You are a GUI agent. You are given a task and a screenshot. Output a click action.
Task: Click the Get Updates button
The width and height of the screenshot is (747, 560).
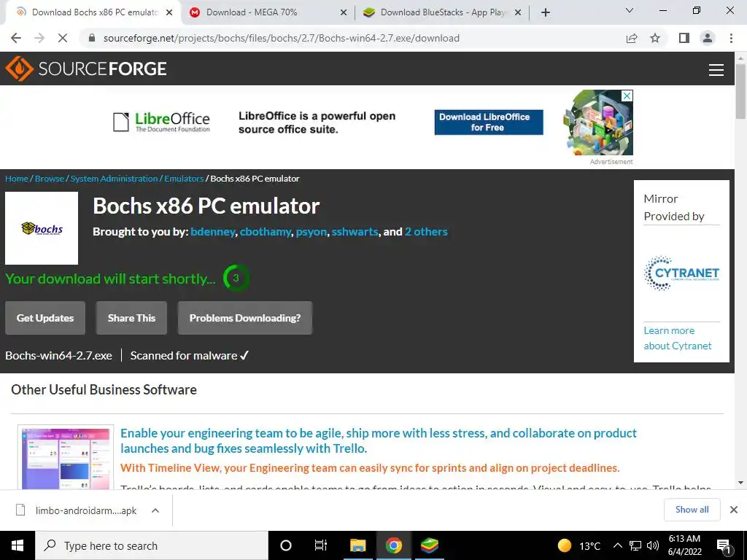point(45,318)
